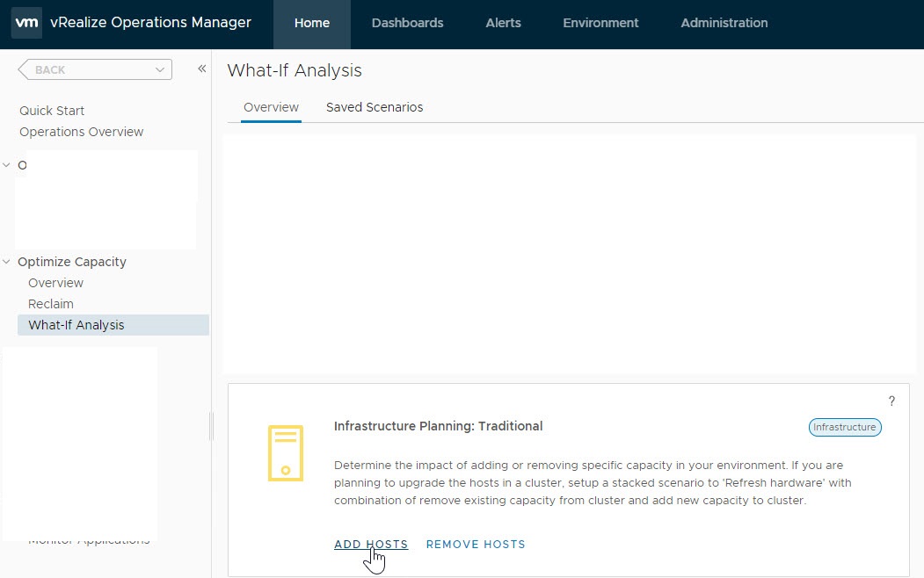Open the BACK button dropdown arrow
Image resolution: width=924 pixels, height=578 pixels.
coord(160,70)
